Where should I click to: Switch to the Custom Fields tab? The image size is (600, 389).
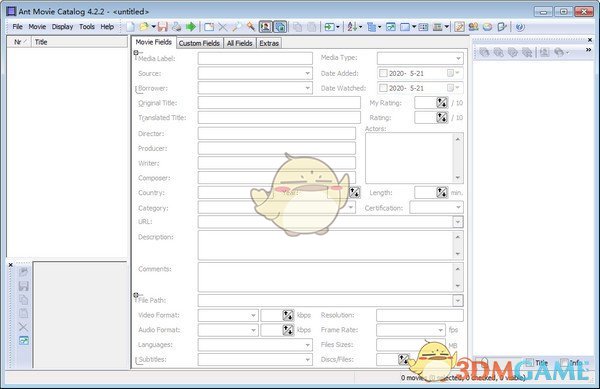[x=199, y=43]
